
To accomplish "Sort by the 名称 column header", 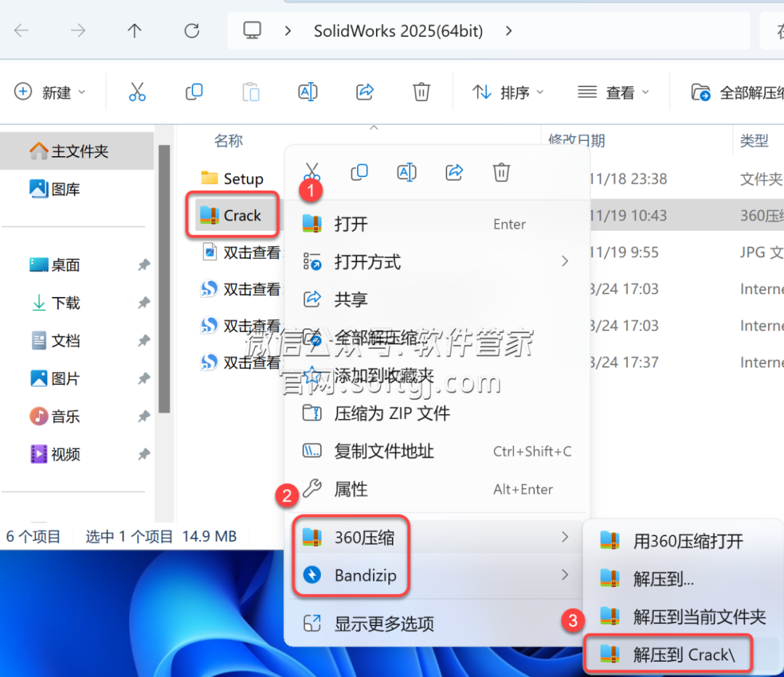I will tap(229, 141).
